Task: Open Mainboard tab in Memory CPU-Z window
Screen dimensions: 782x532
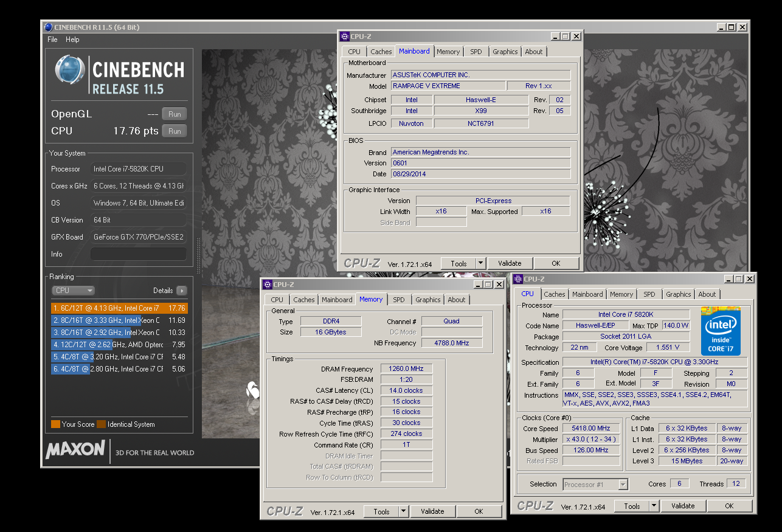Action: [337, 300]
